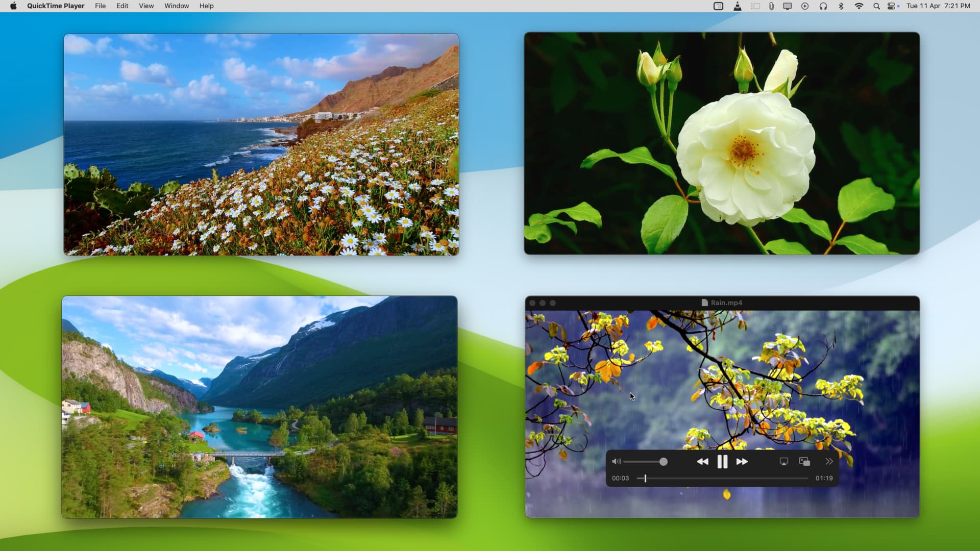Viewport: 980px width, 551px height.
Task: Open the Edit menu
Action: click(x=122, y=6)
